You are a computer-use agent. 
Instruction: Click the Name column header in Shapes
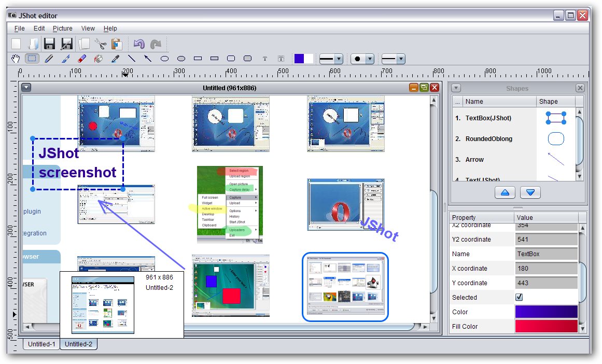tap(499, 101)
